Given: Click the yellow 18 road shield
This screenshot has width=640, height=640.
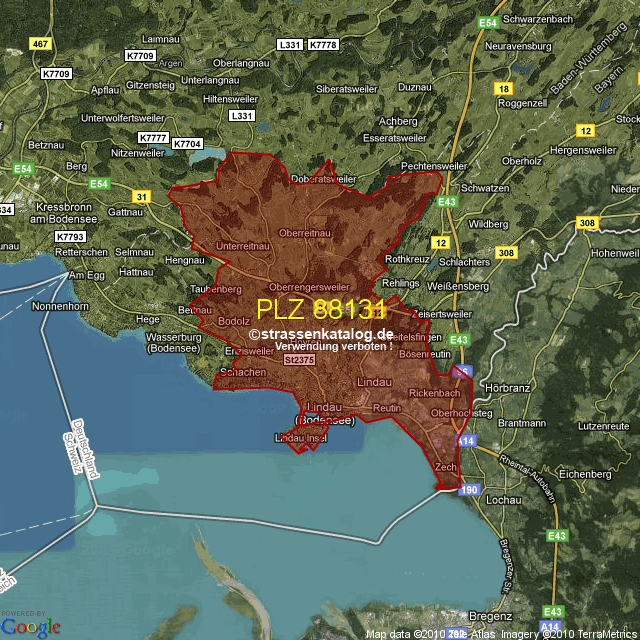Looking at the screenshot, I should click(502, 89).
